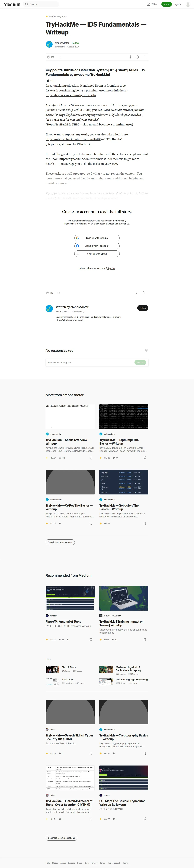194x868 pixels.
Task: Save the Tcpdump: The Basics story bookmark
Action: (x=145, y=458)
